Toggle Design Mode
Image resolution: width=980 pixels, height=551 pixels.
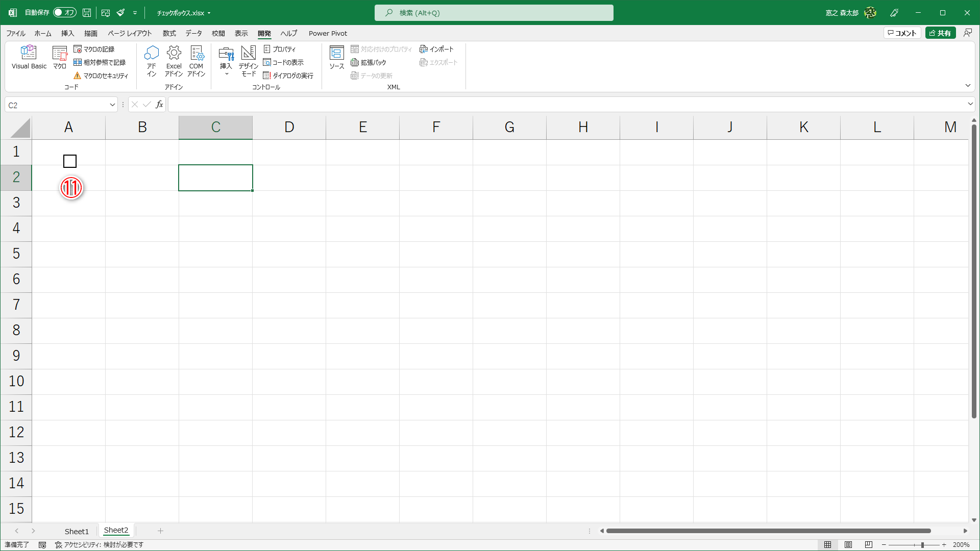pos(249,60)
